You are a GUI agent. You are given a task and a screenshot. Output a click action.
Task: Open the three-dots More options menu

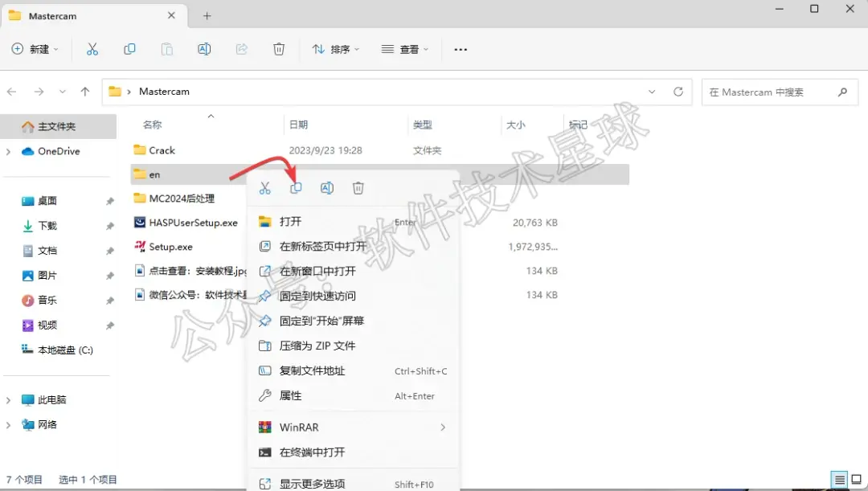(461, 49)
